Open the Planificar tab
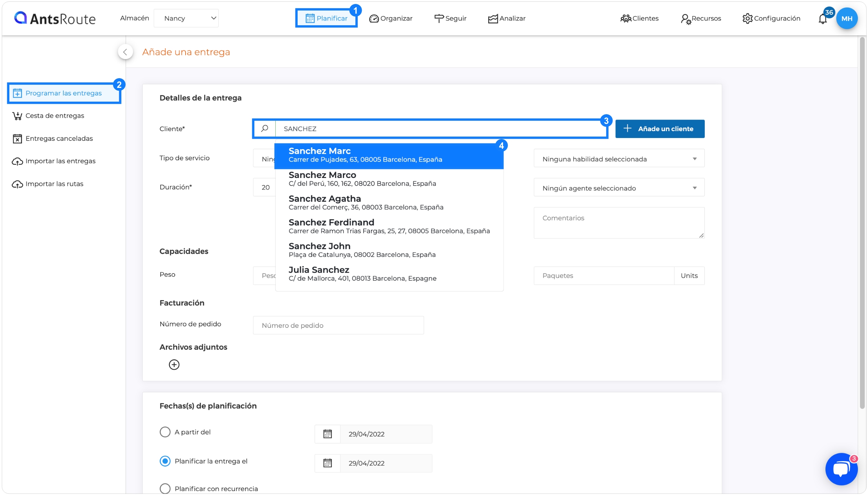Image resolution: width=868 pixels, height=495 pixels. coord(326,18)
